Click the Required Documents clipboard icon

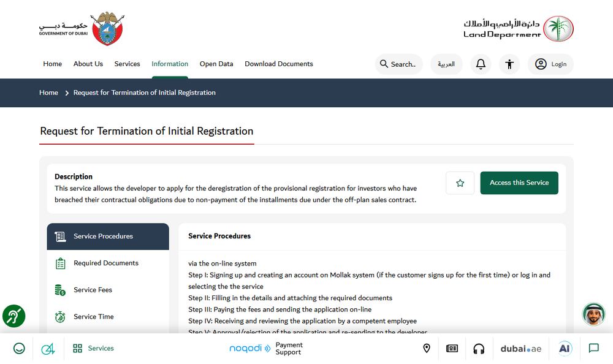click(60, 264)
